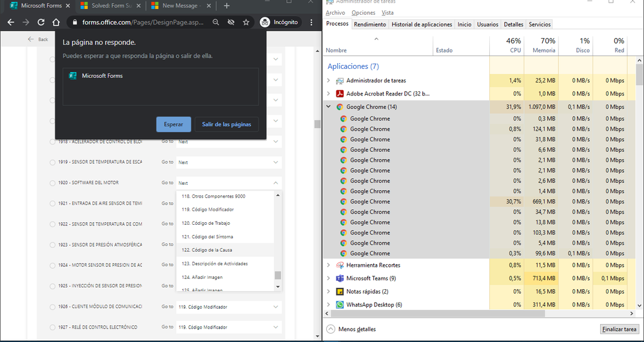Image resolution: width=644 pixels, height=342 pixels.
Task: Click the forms.office.com address bar
Action: click(x=143, y=22)
